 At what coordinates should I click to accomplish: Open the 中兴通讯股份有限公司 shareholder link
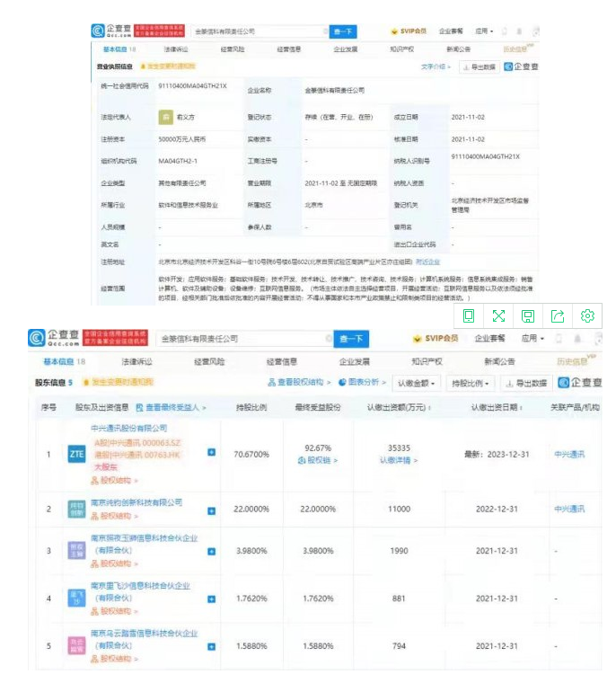[129, 428]
